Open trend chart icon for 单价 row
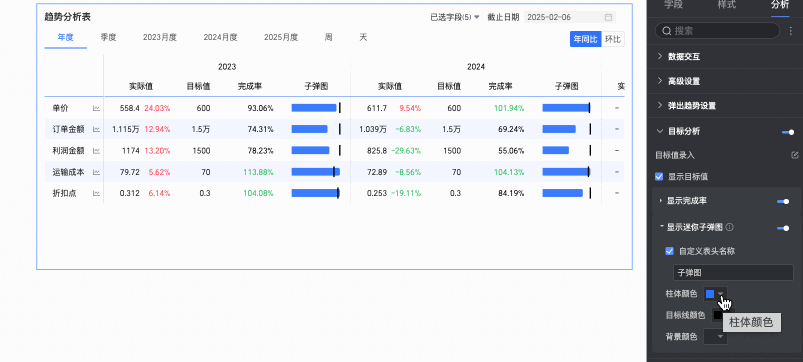The width and height of the screenshot is (803, 362). [x=96, y=109]
